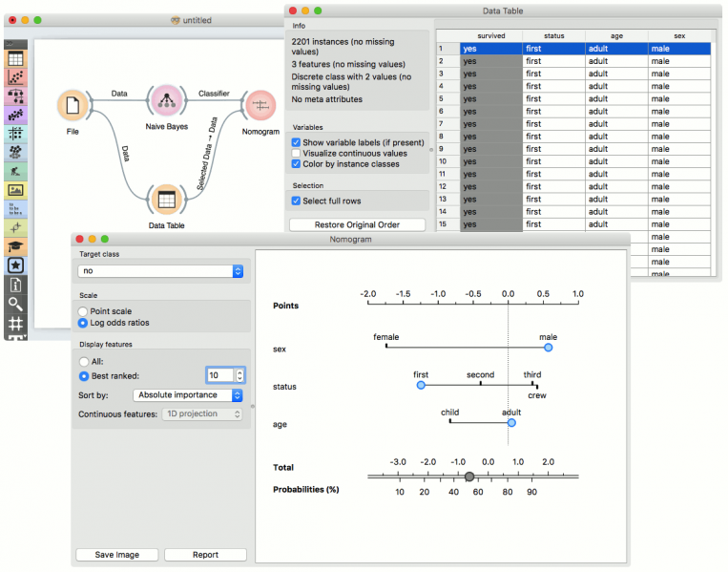This screenshot has height=572, width=728.
Task: Open Sort by Absolute importance dropdown
Action: [188, 394]
